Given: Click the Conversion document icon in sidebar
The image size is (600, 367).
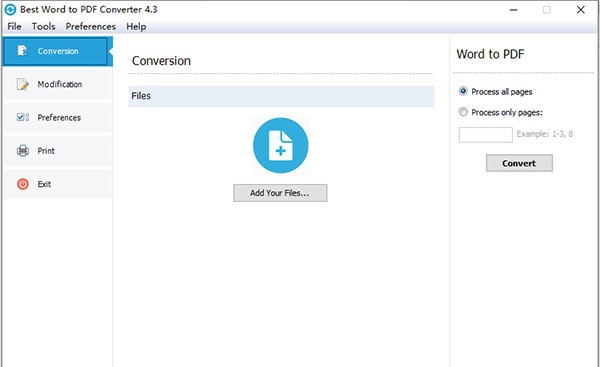Looking at the screenshot, I should pyautogui.click(x=22, y=51).
